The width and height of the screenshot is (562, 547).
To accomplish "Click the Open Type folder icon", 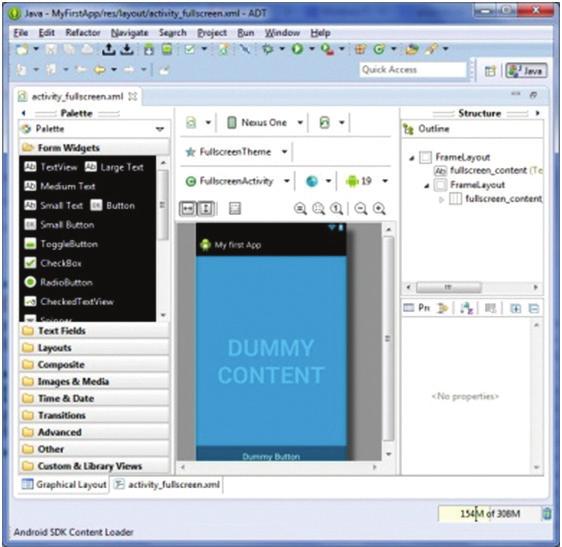I will coord(412,49).
